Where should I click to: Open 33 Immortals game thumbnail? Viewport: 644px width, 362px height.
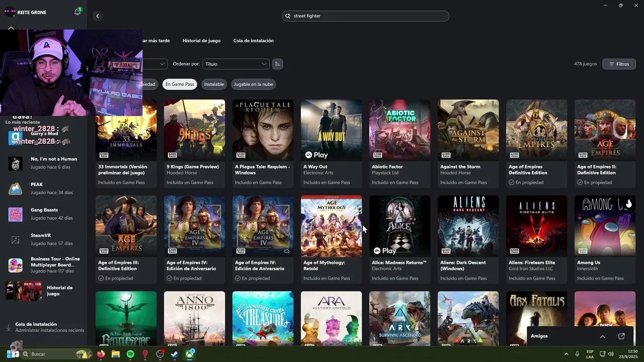point(126,130)
